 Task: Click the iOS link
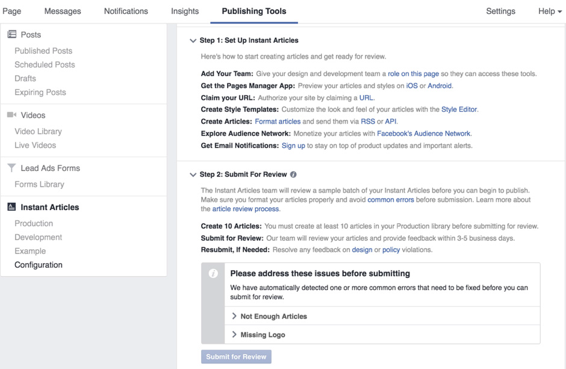(412, 86)
